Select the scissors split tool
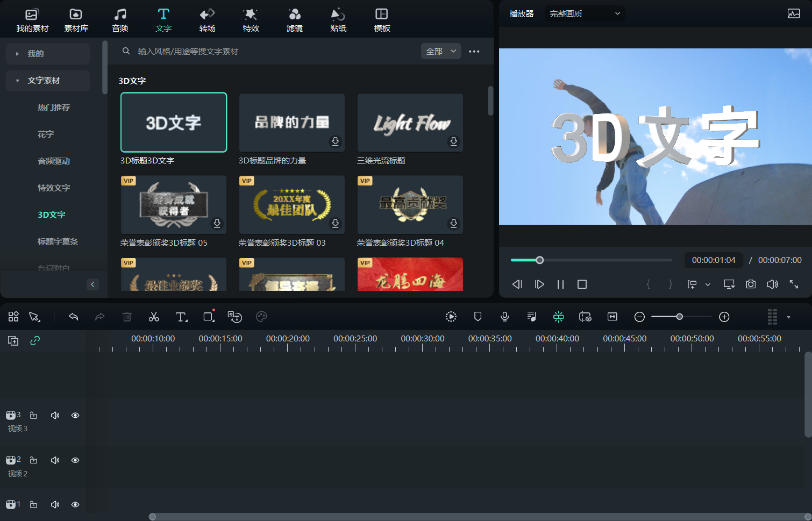Viewport: 812px width, 521px height. tap(154, 317)
